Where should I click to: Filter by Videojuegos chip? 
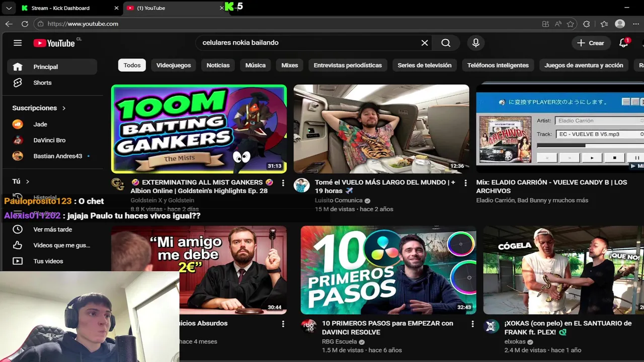click(174, 65)
